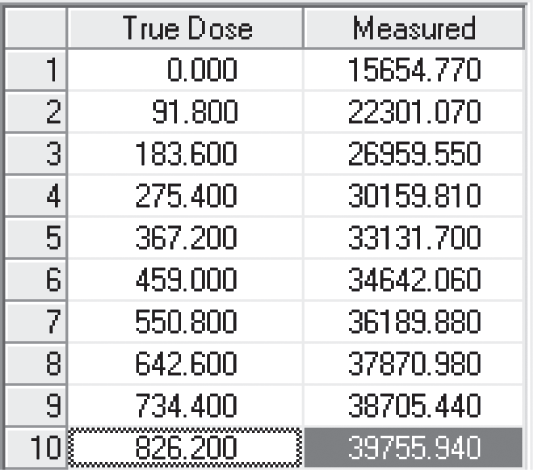533x470 pixels.
Task: Select Measured cell 22301.070
Action: [413, 112]
